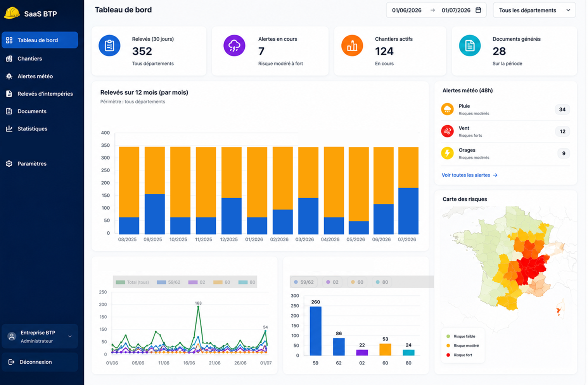The image size is (588, 385).
Task: Click the Alertes météo (48h) heading
Action: coord(468,90)
